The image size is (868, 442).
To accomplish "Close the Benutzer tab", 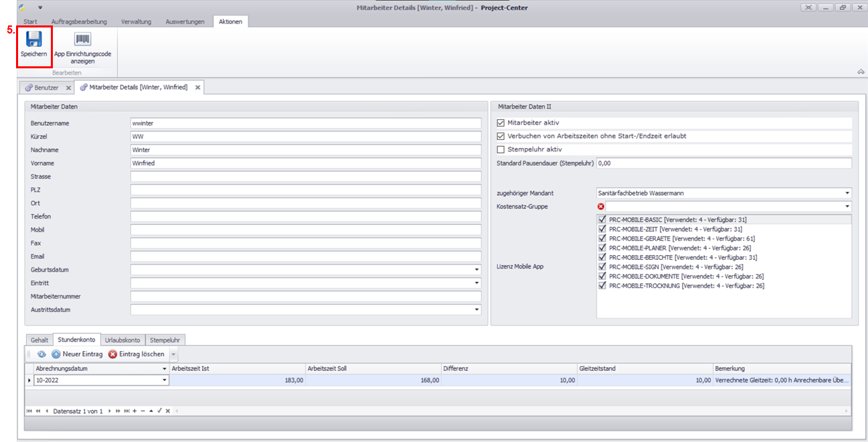I will tap(68, 88).
